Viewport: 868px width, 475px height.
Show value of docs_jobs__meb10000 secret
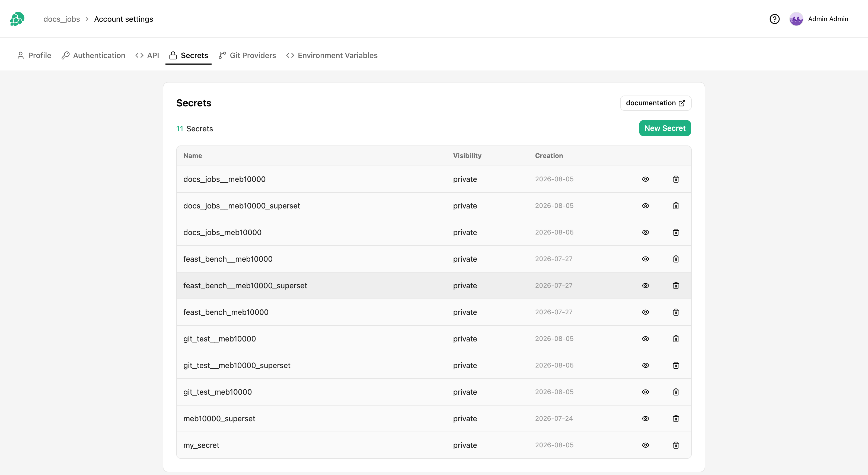pyautogui.click(x=646, y=179)
